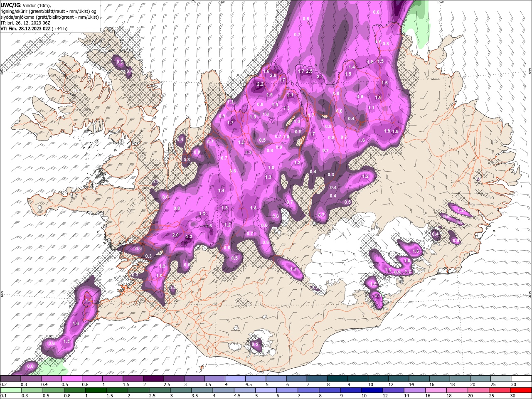This screenshot has width=532, height=399.
Task: Click darkest green rain swatch between 1 and 1.5
Action: (x=96, y=390)
